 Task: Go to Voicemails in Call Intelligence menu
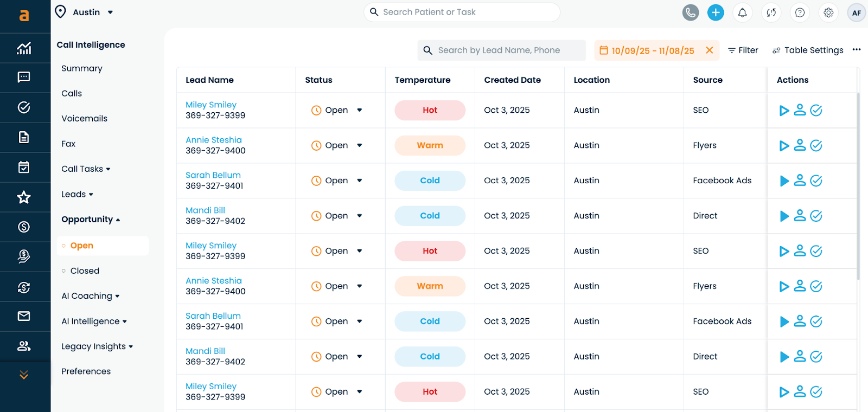coord(84,119)
